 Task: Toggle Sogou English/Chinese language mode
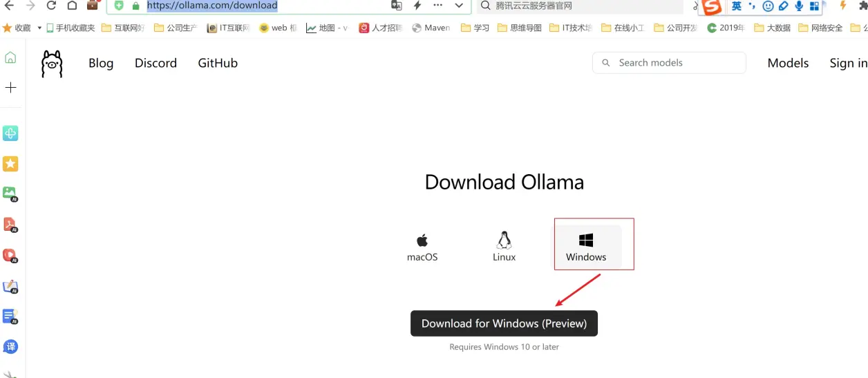(737, 6)
